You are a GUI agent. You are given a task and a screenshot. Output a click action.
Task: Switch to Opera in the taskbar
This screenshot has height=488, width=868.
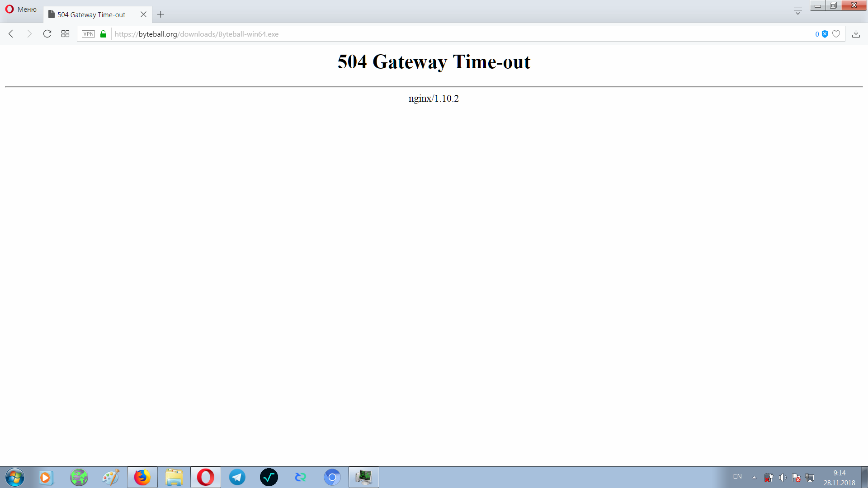point(206,477)
